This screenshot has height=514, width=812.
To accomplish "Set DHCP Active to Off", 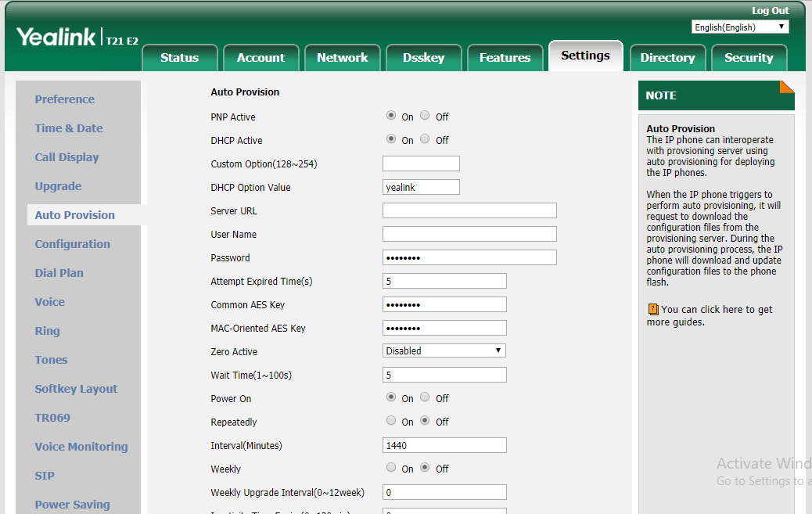I will (x=425, y=138).
